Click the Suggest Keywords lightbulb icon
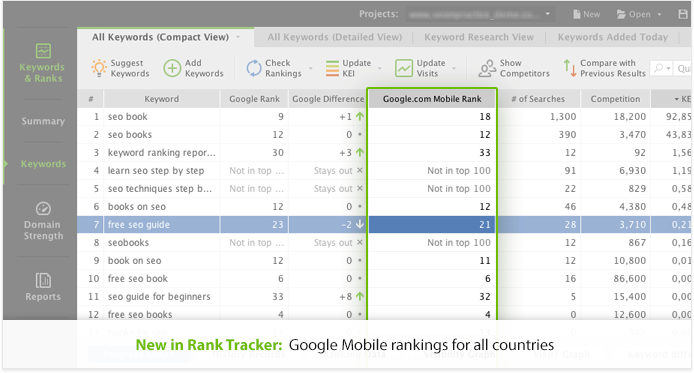Screen dimensions: 694x373 pos(99,68)
